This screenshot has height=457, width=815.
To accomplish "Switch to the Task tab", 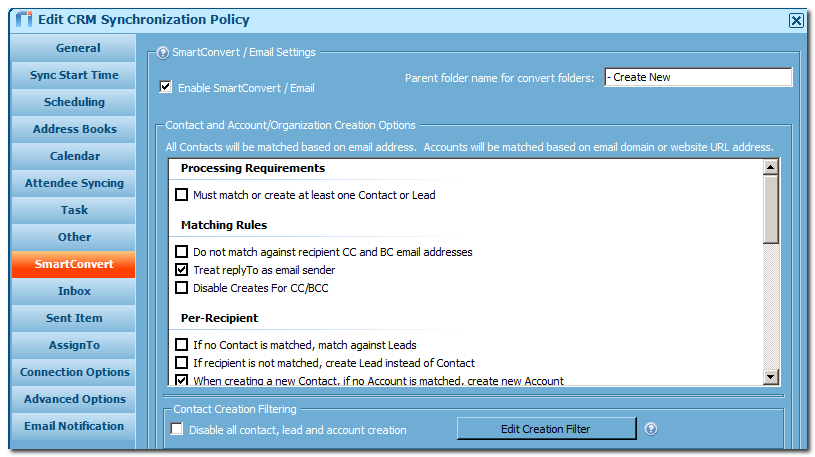I will (x=74, y=210).
